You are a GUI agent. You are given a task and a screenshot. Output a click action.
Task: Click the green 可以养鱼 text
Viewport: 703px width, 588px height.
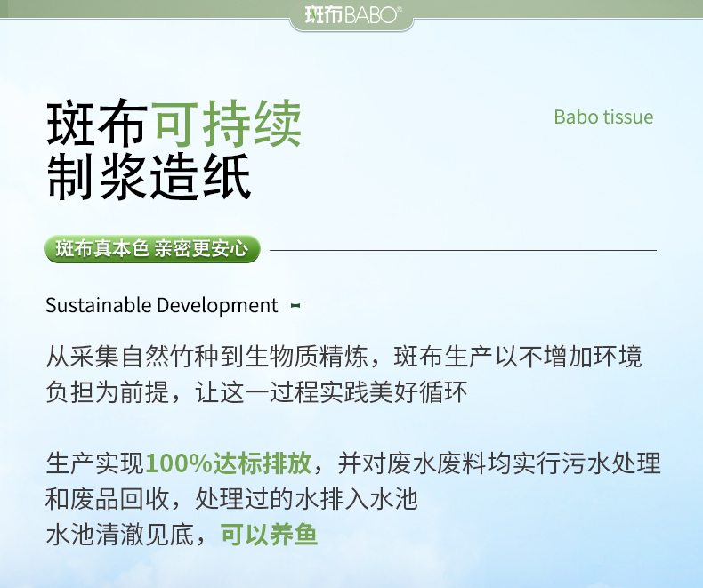click(270, 536)
